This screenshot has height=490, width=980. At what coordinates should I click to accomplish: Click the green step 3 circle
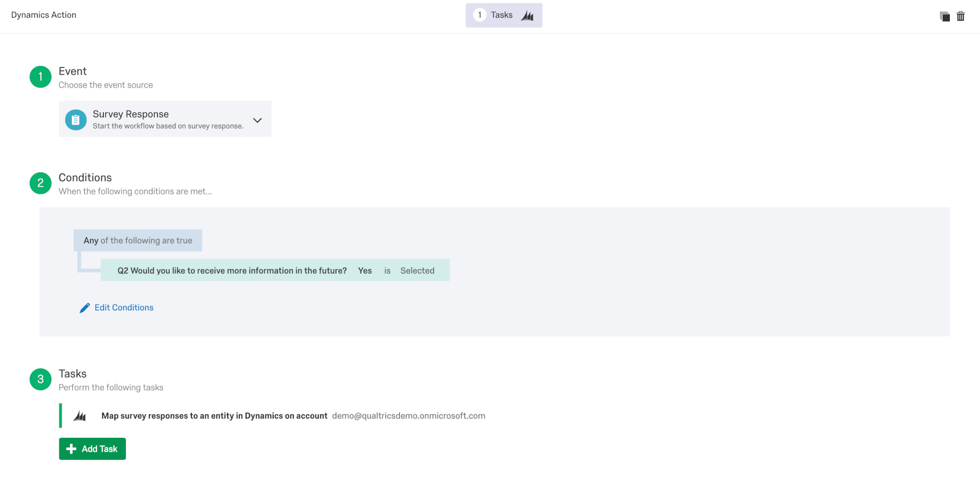(41, 379)
